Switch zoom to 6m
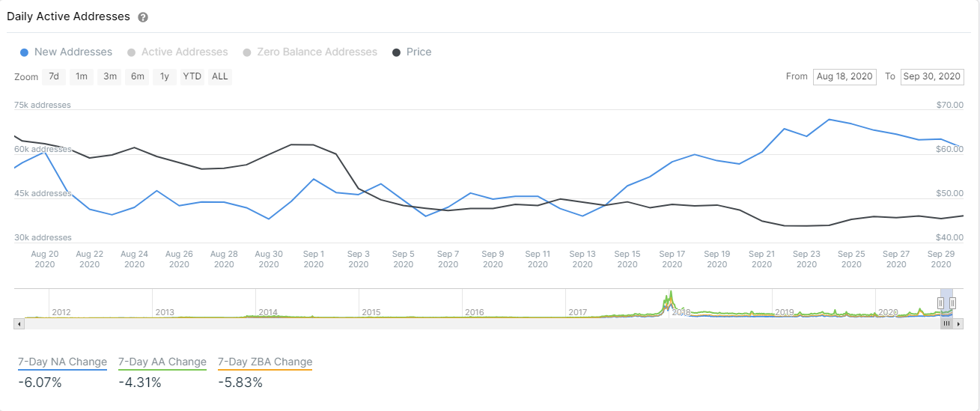The width and height of the screenshot is (980, 411). point(138,76)
